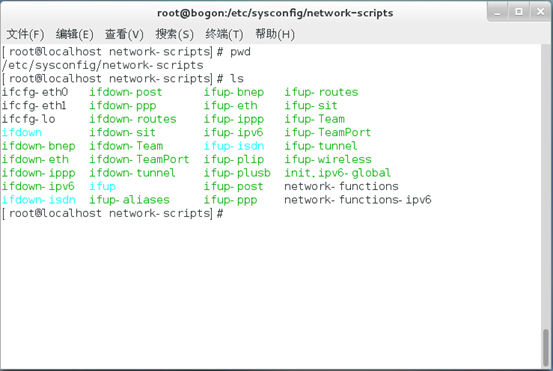Open the 文件(F) menu
The image size is (553, 371).
coord(25,34)
